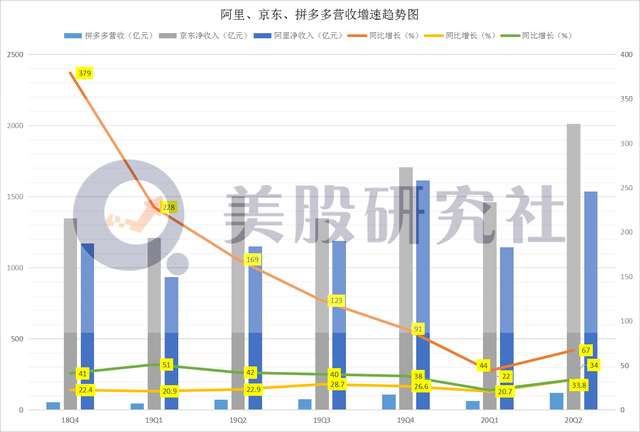Click the gray 京东 bar for 20Q2
Image resolution: width=640 pixels, height=432 pixels.
tap(573, 267)
